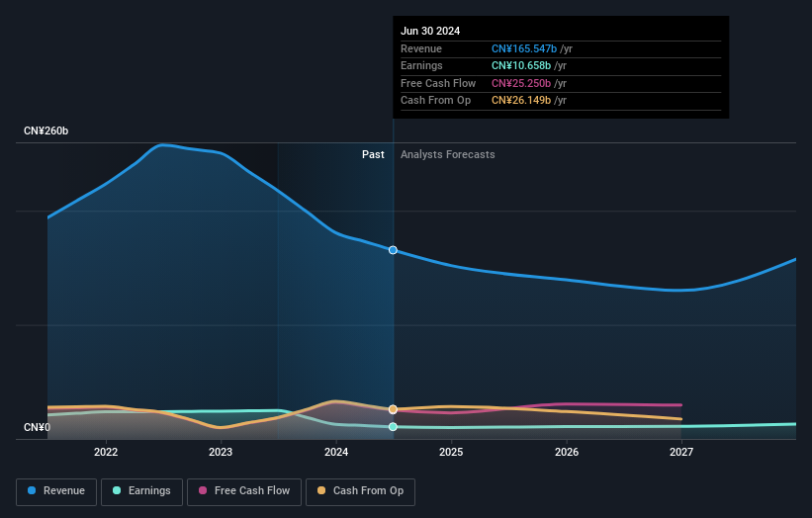Viewport: 812px width, 518px height.
Task: Click the Analysts Forecasts label
Action: click(447, 155)
